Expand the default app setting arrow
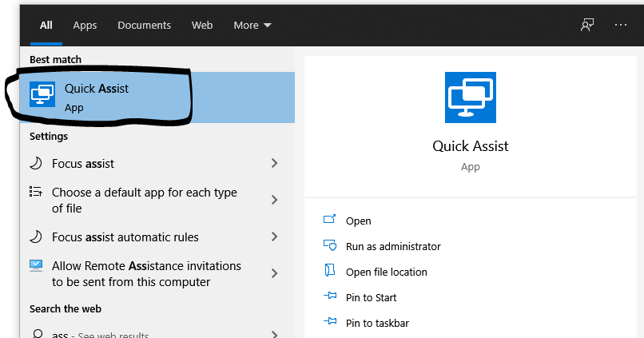This screenshot has width=644, height=338. click(x=274, y=200)
